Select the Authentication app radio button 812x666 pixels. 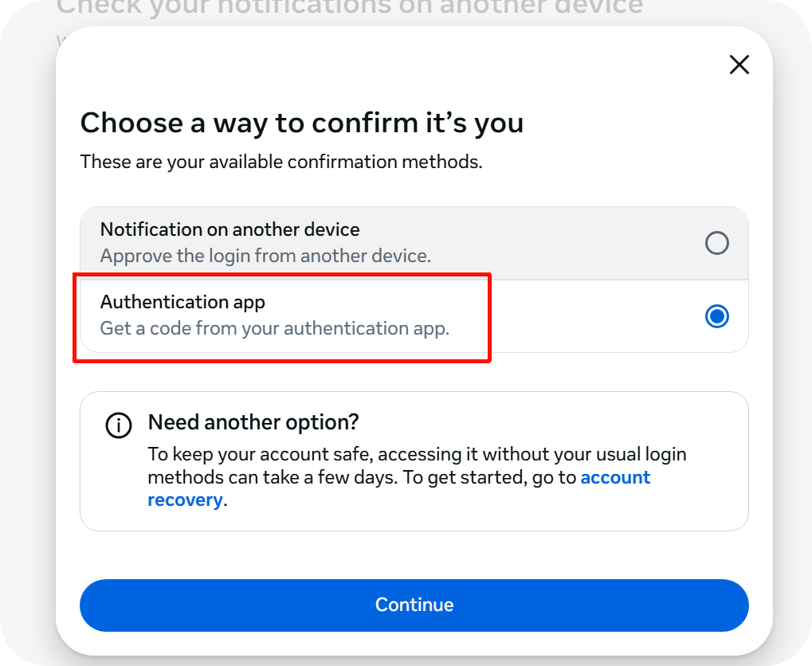point(717,316)
